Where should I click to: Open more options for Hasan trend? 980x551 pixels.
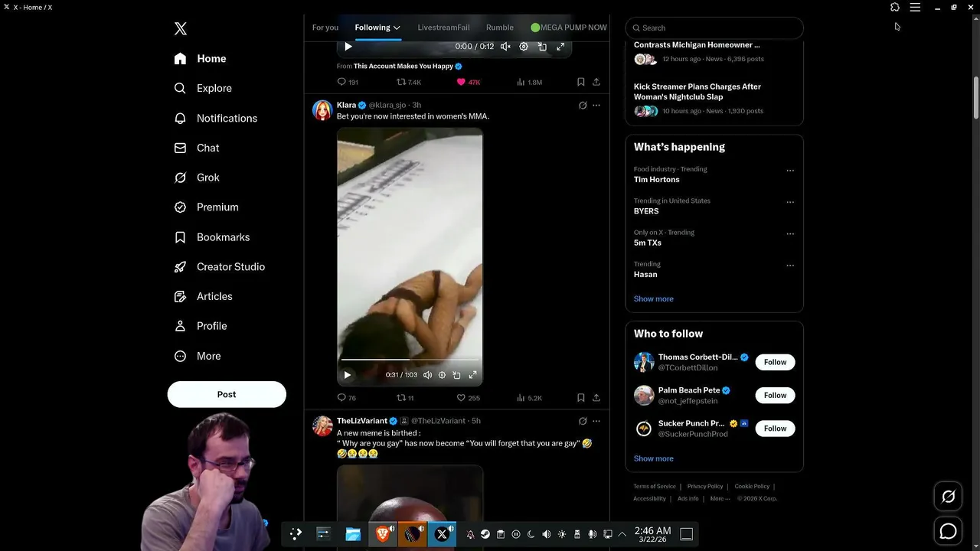(x=790, y=266)
